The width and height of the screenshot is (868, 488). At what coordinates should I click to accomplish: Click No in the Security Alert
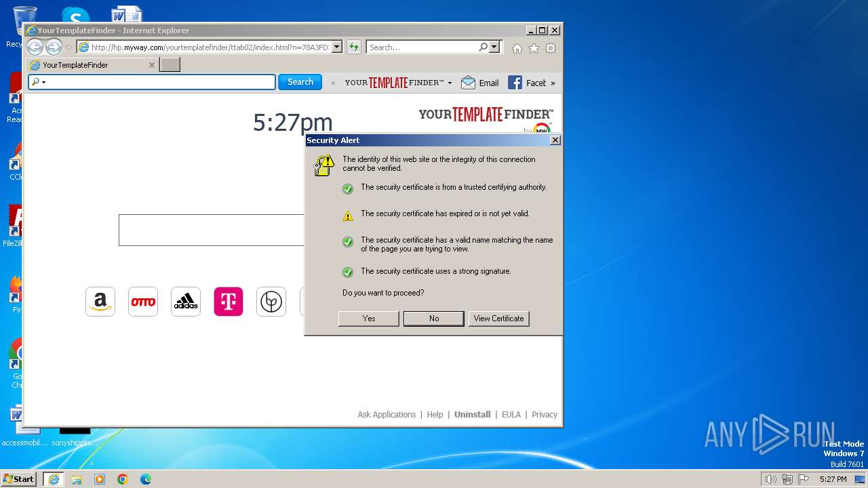pyautogui.click(x=434, y=319)
